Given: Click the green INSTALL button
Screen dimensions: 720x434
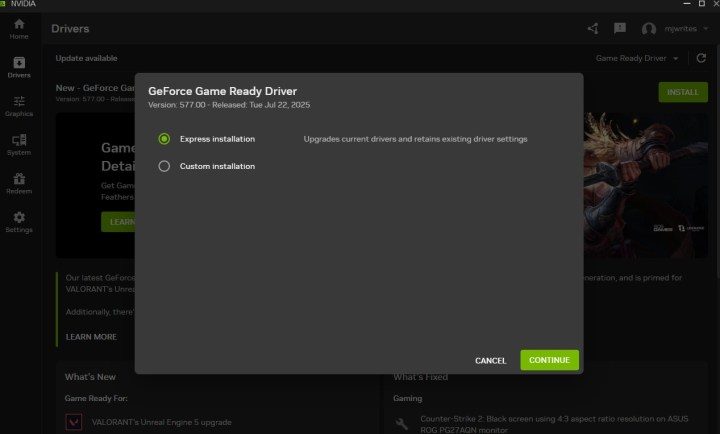Looking at the screenshot, I should pos(683,92).
